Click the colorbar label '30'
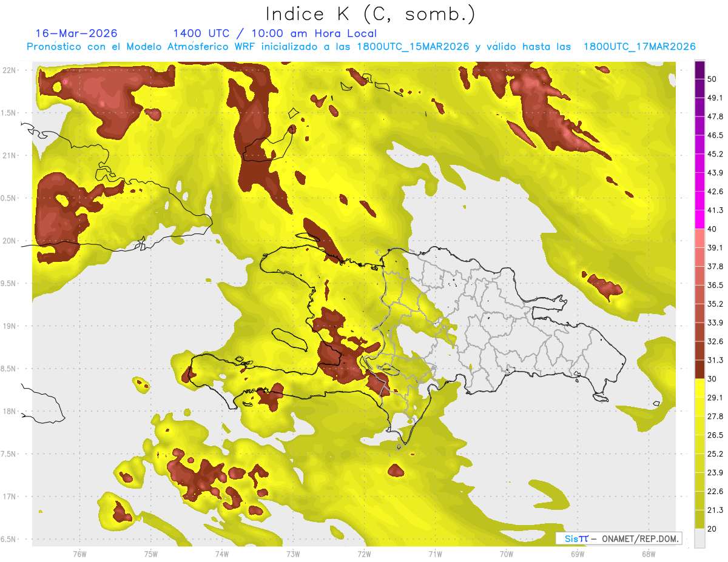The image size is (728, 562). click(x=712, y=379)
